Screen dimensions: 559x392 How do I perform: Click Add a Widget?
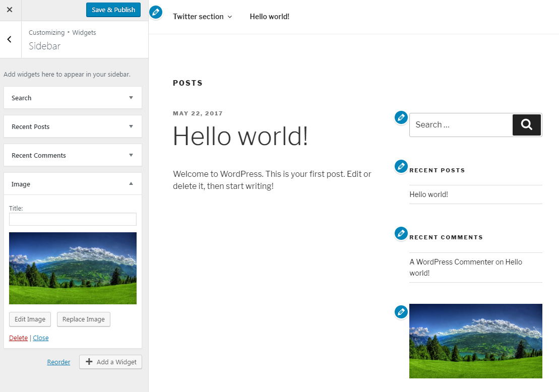click(x=110, y=362)
